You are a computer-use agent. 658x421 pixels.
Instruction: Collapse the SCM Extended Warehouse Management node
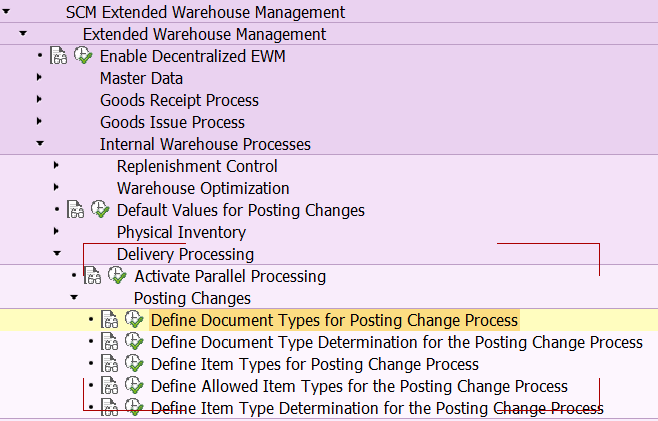6,12
